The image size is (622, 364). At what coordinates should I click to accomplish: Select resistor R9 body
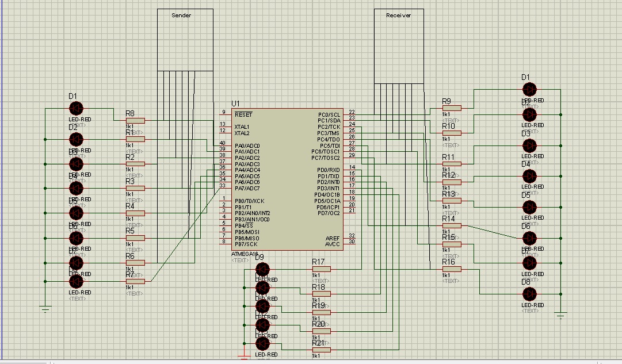click(452, 108)
